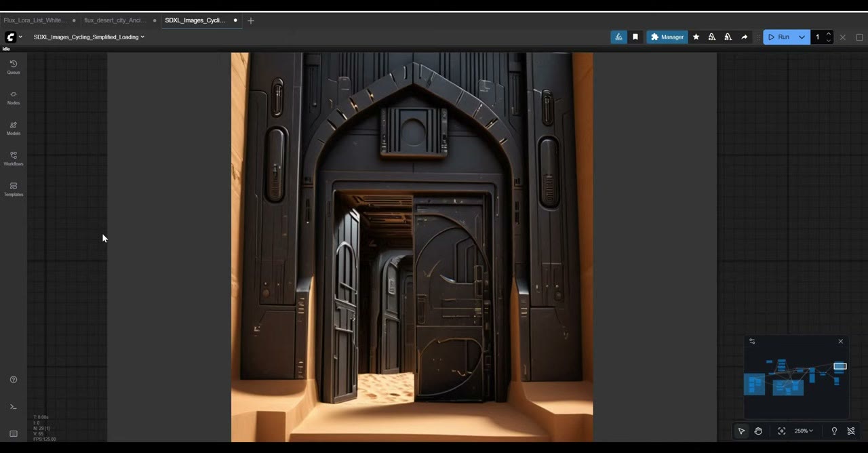Click the Idle status label
The width and height of the screenshot is (868, 453).
[x=6, y=49]
